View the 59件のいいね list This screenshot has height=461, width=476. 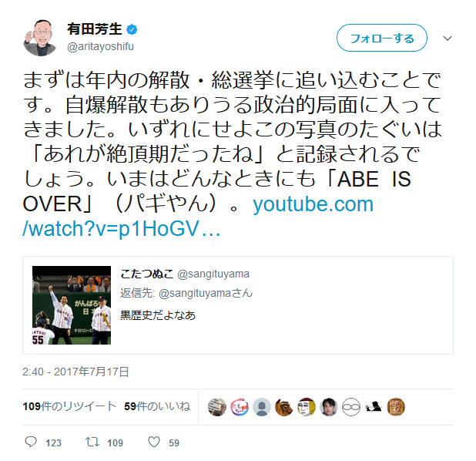point(157,406)
